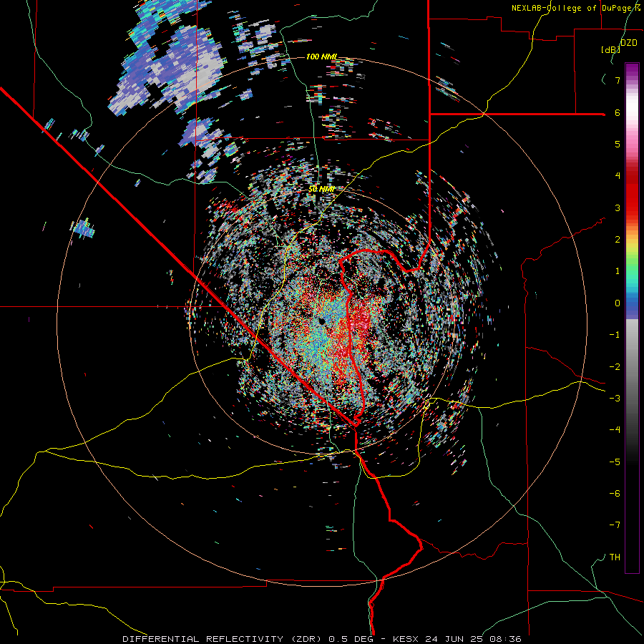Click the "0" value on the dB scale
This screenshot has width=644, height=644.
pos(618,303)
